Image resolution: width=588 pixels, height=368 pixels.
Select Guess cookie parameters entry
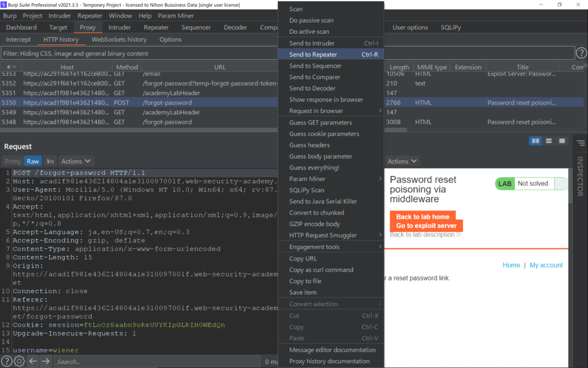[x=331, y=134]
